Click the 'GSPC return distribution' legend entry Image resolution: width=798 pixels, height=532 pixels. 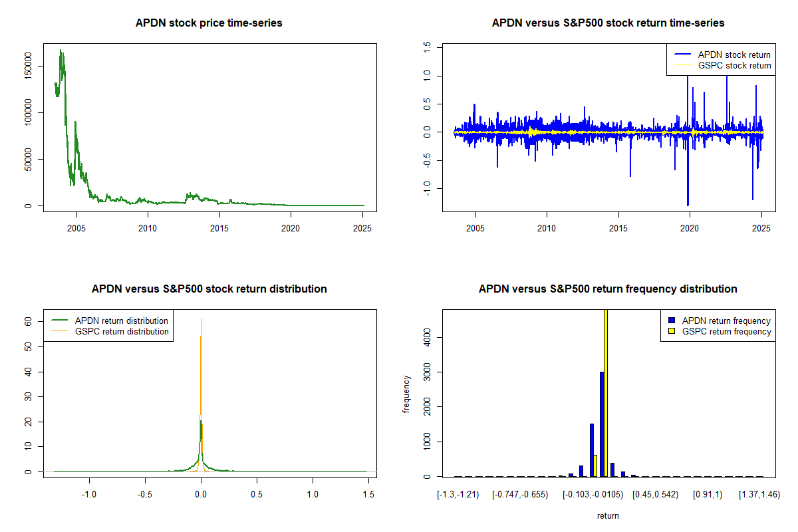point(122,331)
